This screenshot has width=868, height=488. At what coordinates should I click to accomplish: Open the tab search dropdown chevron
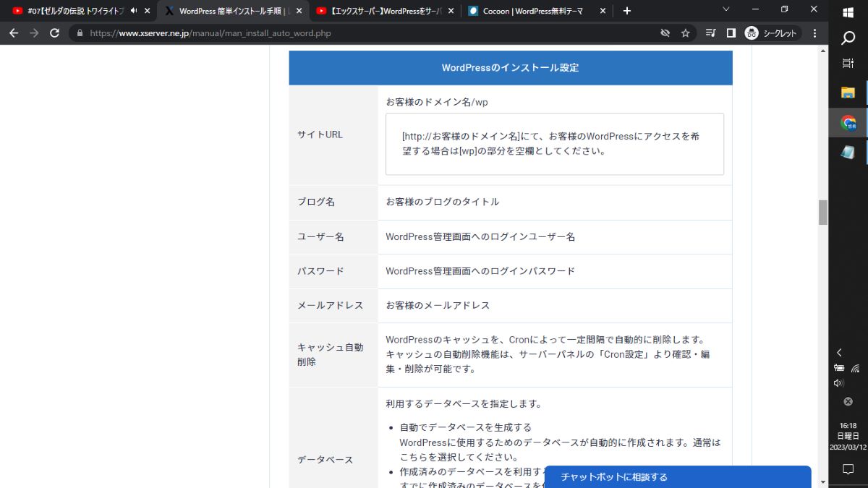pos(727,9)
